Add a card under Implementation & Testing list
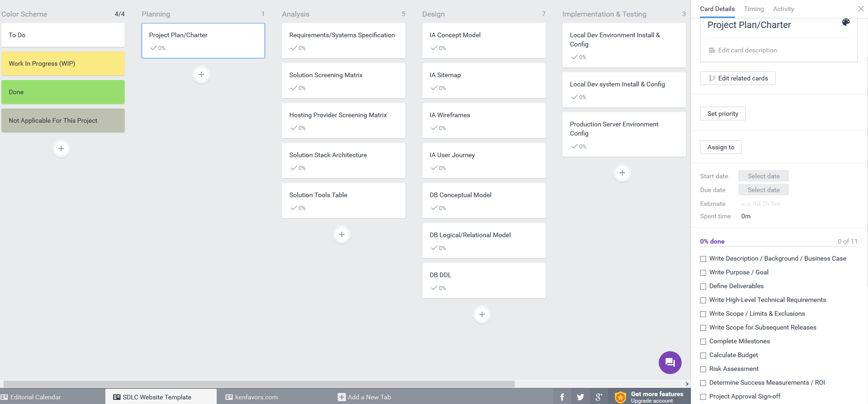Screen dimensions: 868x404 [622, 173]
